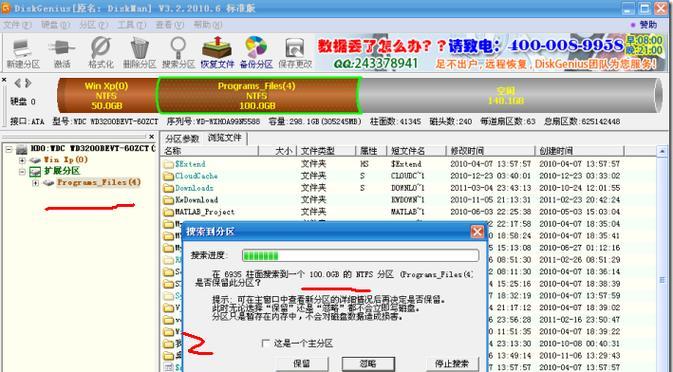
Task: Click created time 2011-02-23 20:42:24
Action: pyautogui.click(x=579, y=200)
